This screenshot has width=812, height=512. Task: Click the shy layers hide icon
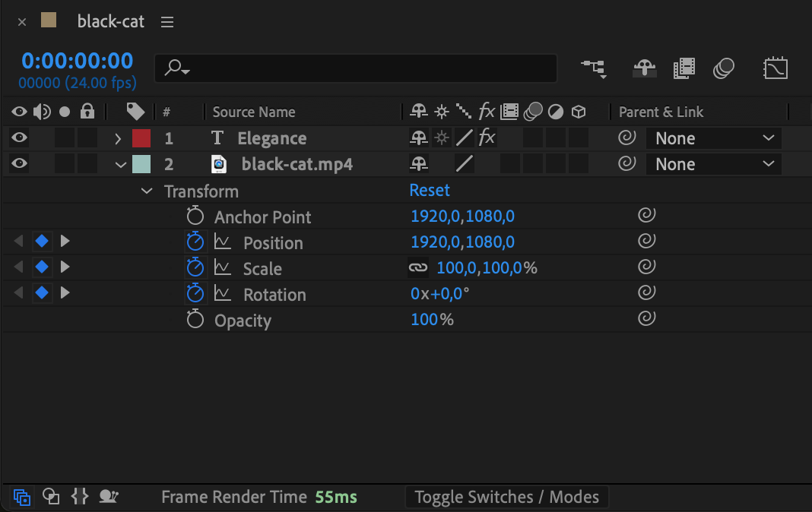(x=645, y=68)
